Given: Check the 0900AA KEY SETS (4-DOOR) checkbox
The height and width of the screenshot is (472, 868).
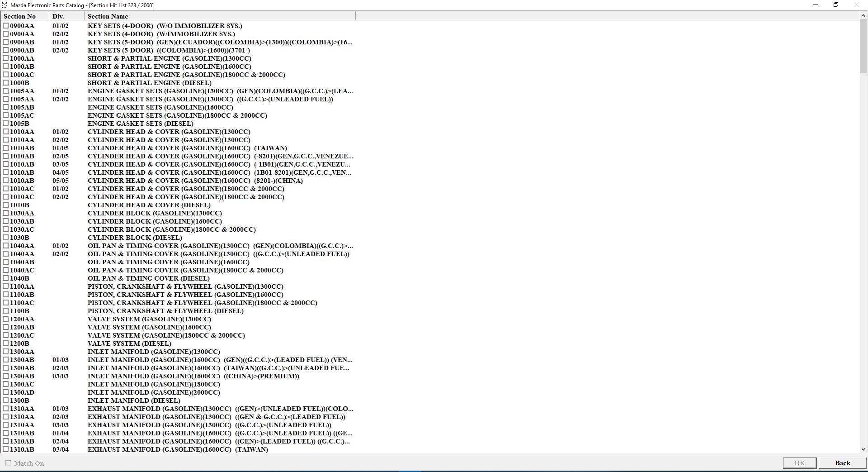Looking at the screenshot, I should point(5,26).
